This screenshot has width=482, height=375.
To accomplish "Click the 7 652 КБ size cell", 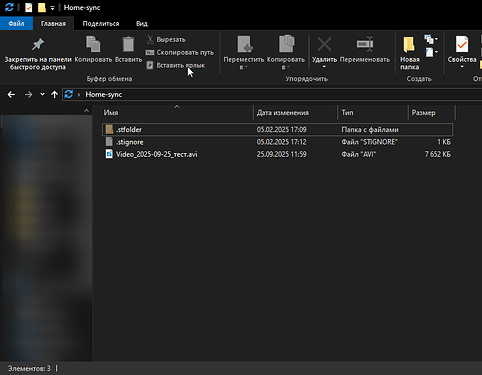I will point(438,154).
